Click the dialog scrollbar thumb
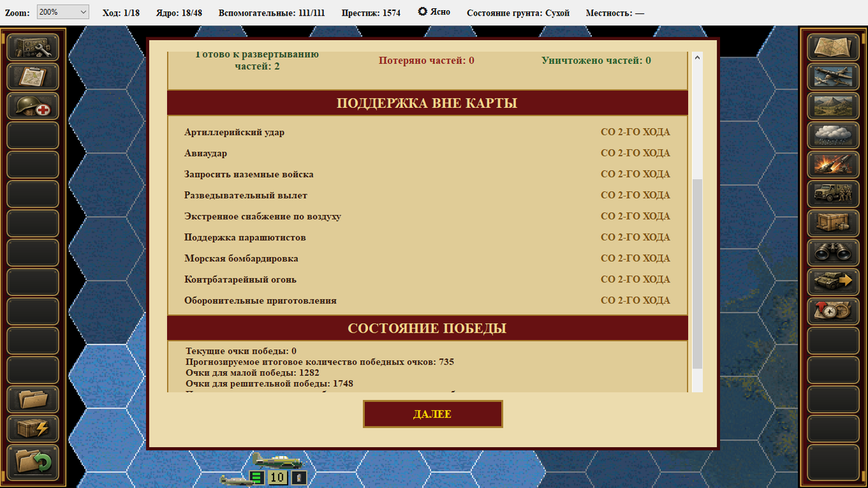Image resolution: width=868 pixels, height=488 pixels. [697, 274]
